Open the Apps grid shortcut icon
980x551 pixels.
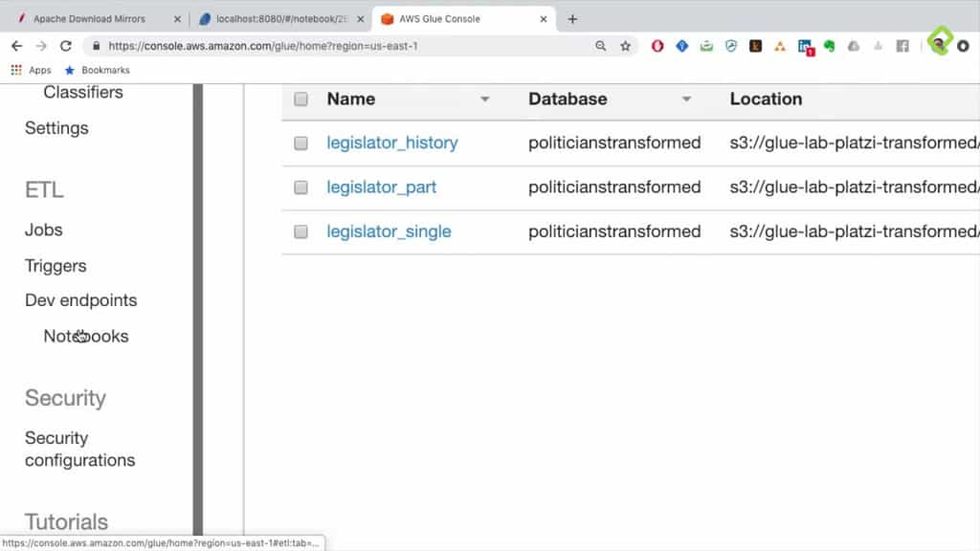coord(15,69)
